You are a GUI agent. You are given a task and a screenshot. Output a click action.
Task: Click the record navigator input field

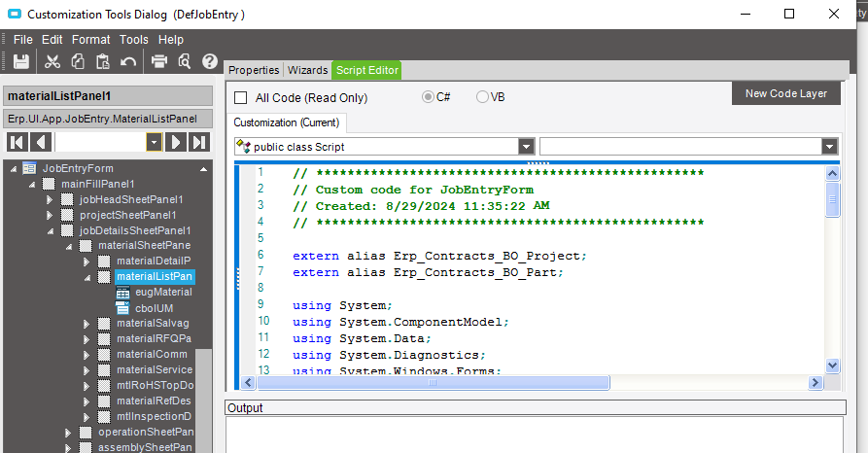point(101,142)
